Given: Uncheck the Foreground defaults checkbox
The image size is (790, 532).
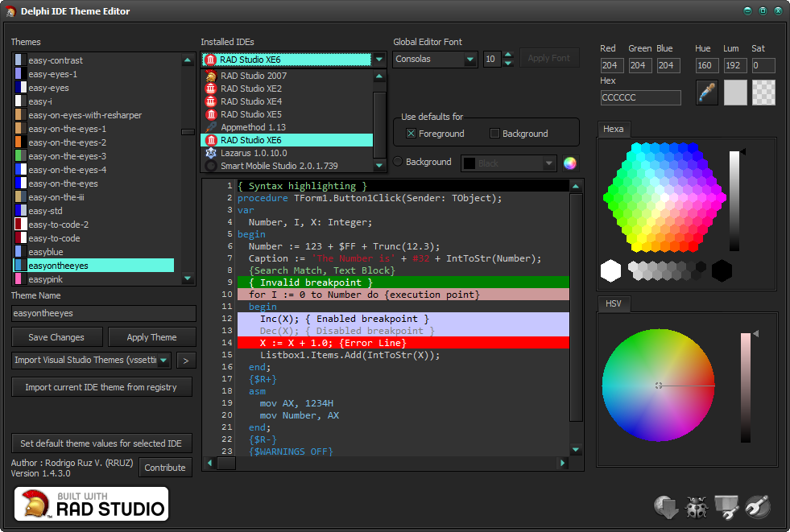Looking at the screenshot, I should [x=412, y=134].
